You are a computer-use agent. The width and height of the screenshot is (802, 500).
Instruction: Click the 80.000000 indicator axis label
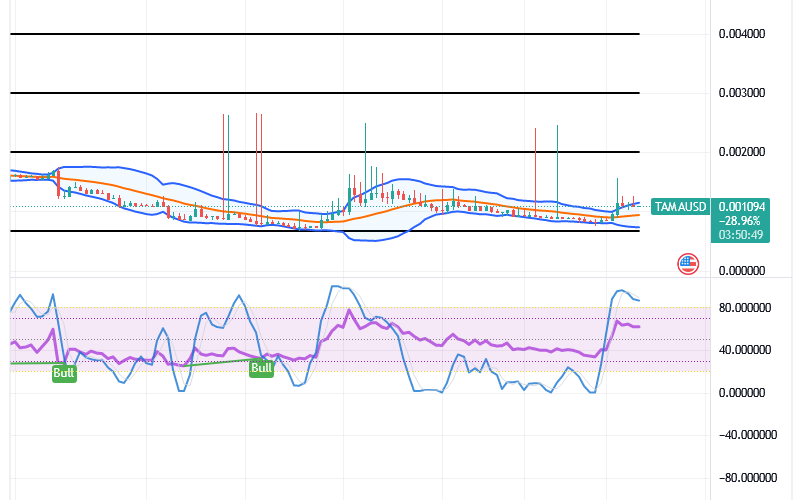pos(744,308)
